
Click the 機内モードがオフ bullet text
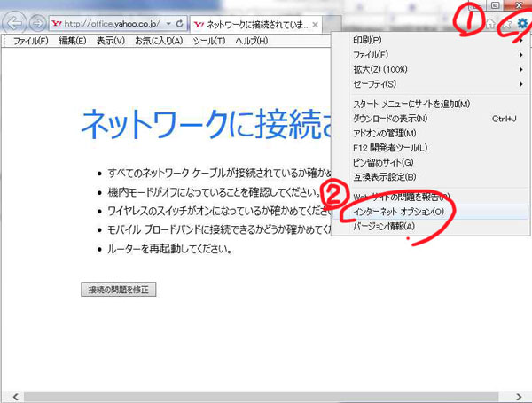(x=214, y=192)
